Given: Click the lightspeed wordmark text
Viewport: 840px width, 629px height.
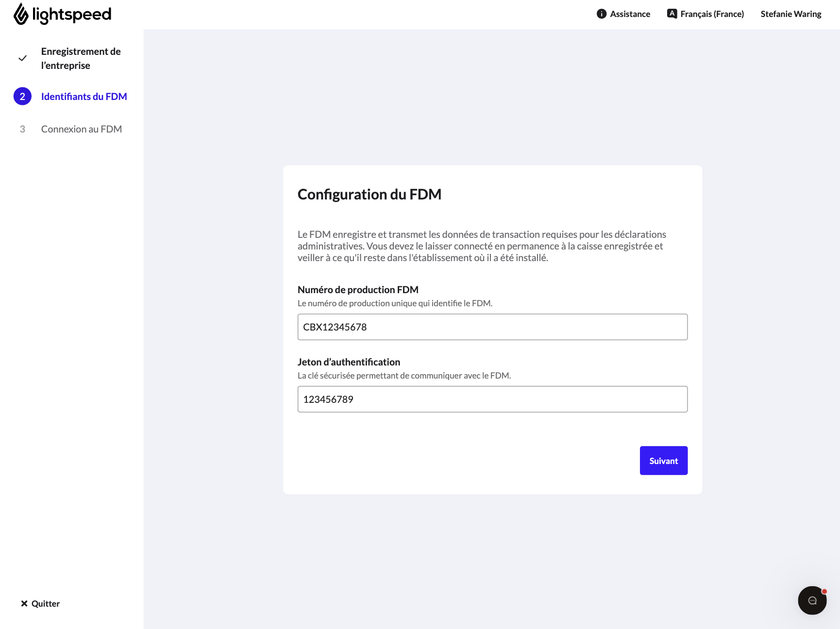Looking at the screenshot, I should point(72,15).
